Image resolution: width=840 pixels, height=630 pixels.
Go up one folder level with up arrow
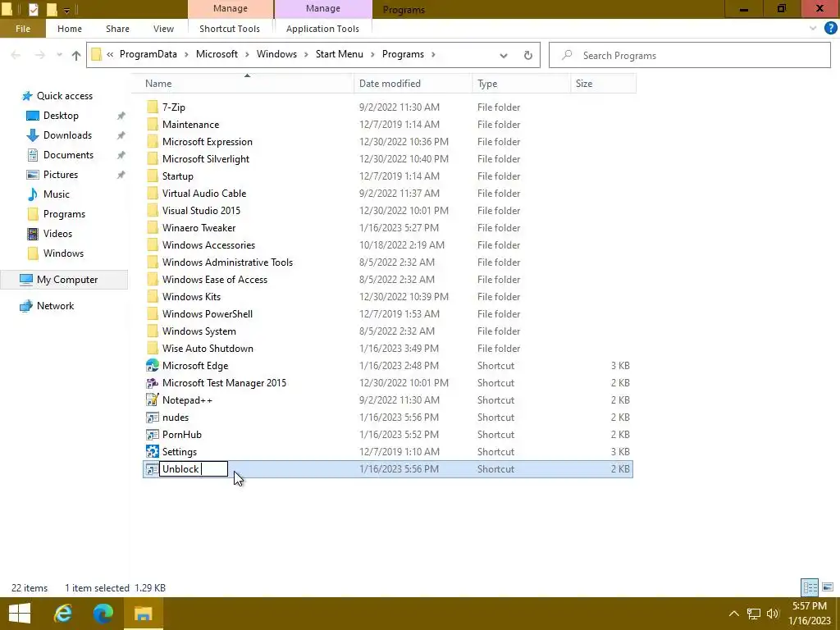tap(76, 55)
